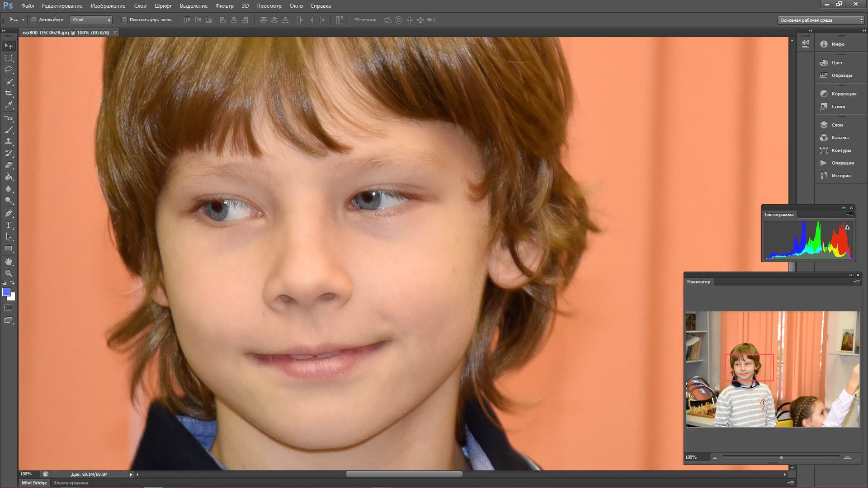Open the Слой auto-select dropdown
Viewport: 868px width, 488px height.
point(92,20)
